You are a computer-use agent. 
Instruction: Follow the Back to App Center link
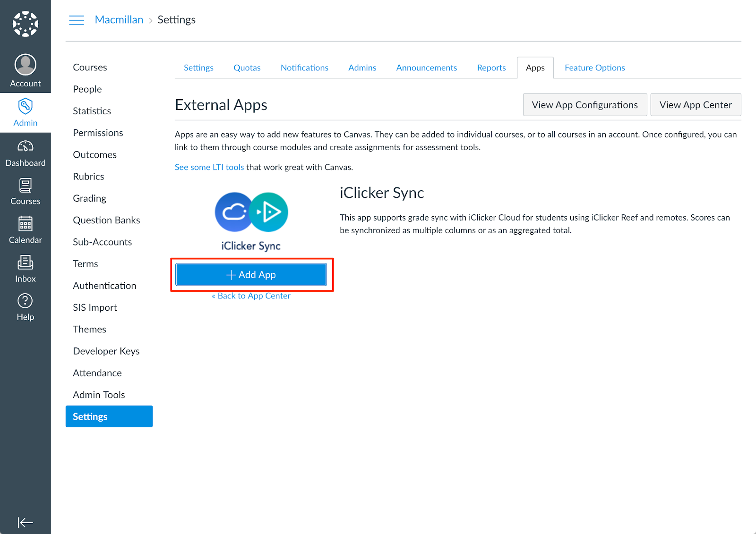[x=251, y=296]
